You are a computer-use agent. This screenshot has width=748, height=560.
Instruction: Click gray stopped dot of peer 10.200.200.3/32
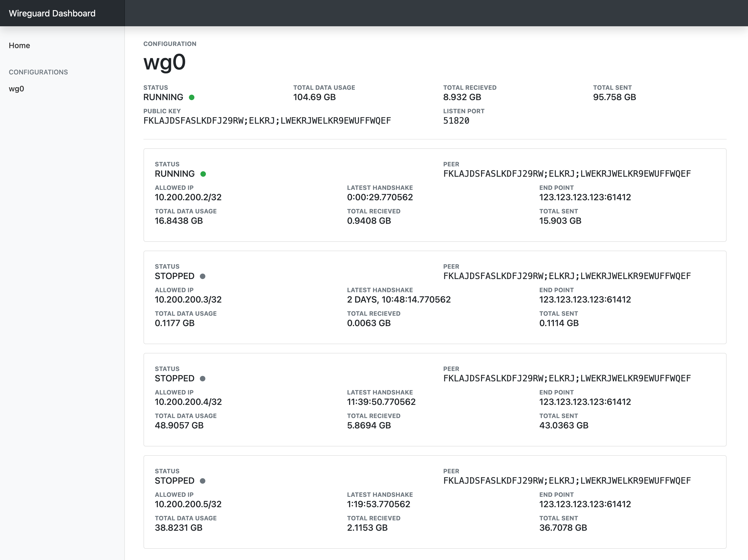pyautogui.click(x=203, y=277)
